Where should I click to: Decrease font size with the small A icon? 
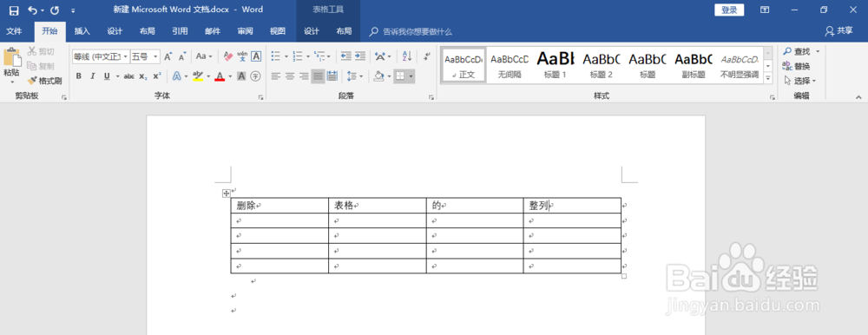tap(181, 56)
